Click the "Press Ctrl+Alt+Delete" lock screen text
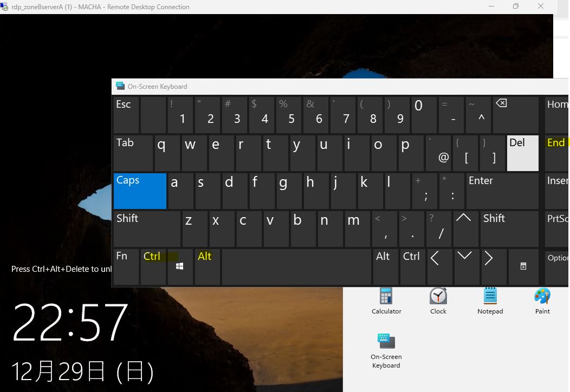This screenshot has width=570, height=392. 61,269
